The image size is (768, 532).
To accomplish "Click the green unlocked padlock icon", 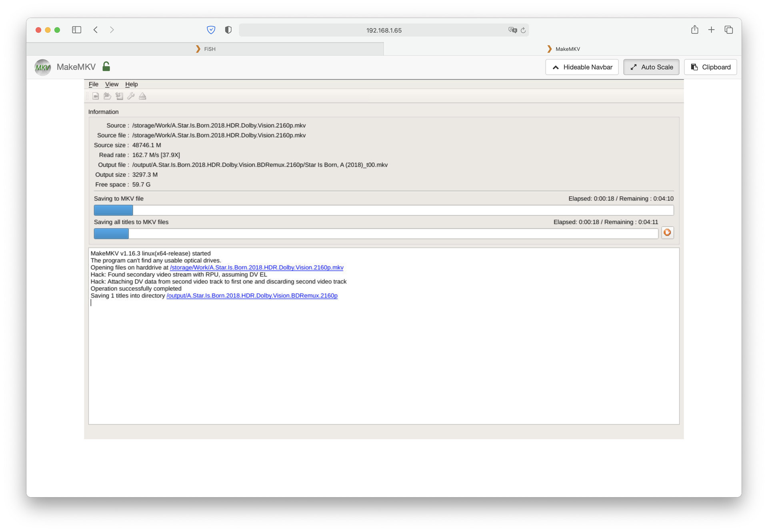I will 106,66.
